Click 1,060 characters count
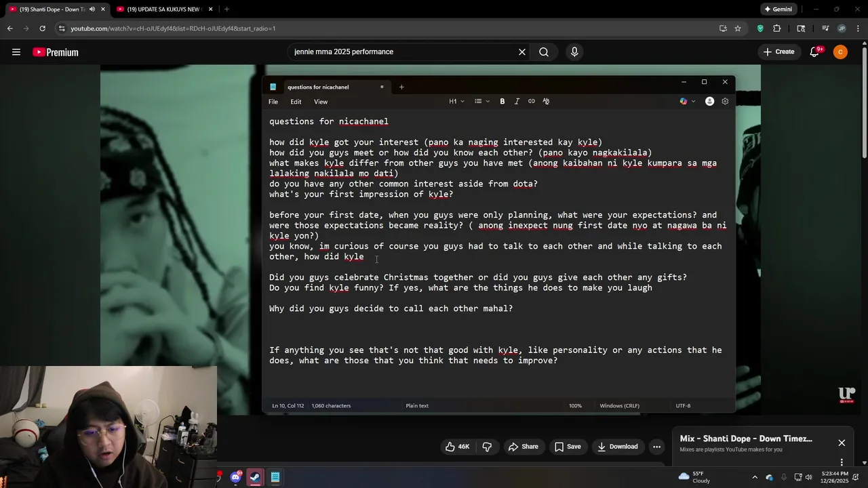Screen dimensions: 868x488 [331, 406]
